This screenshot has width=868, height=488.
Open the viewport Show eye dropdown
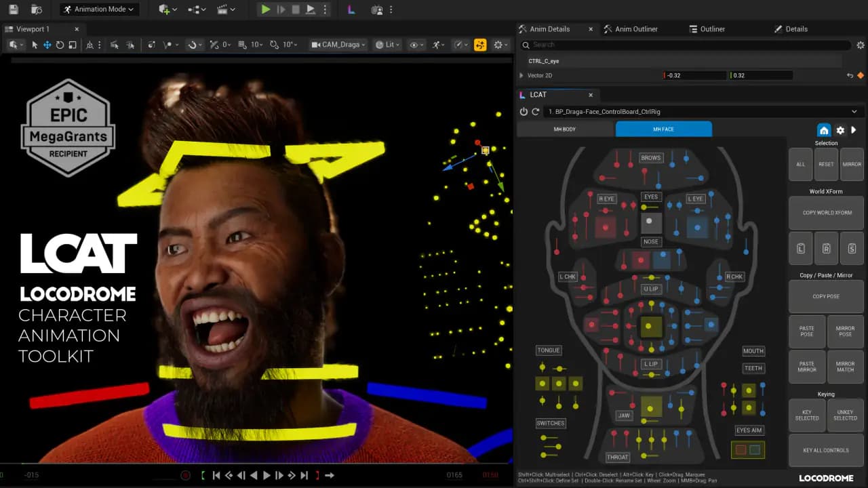tap(416, 45)
